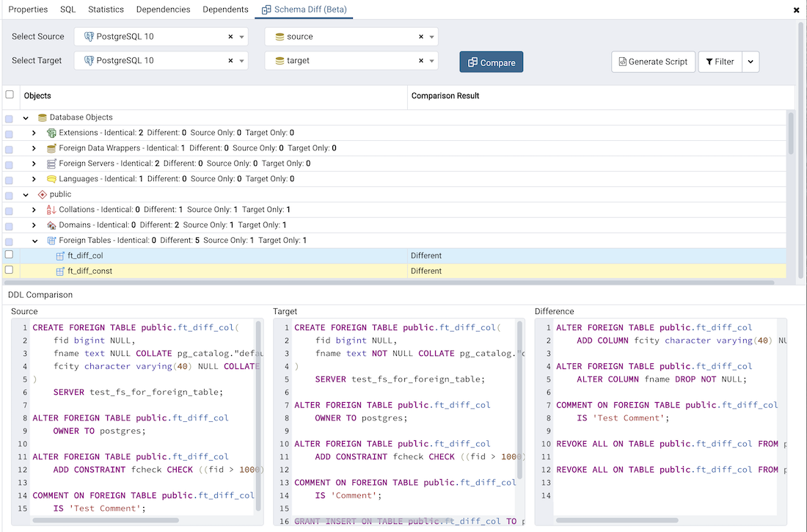Open the Filter dropdown arrow
This screenshot has height=532, width=807.
click(751, 62)
